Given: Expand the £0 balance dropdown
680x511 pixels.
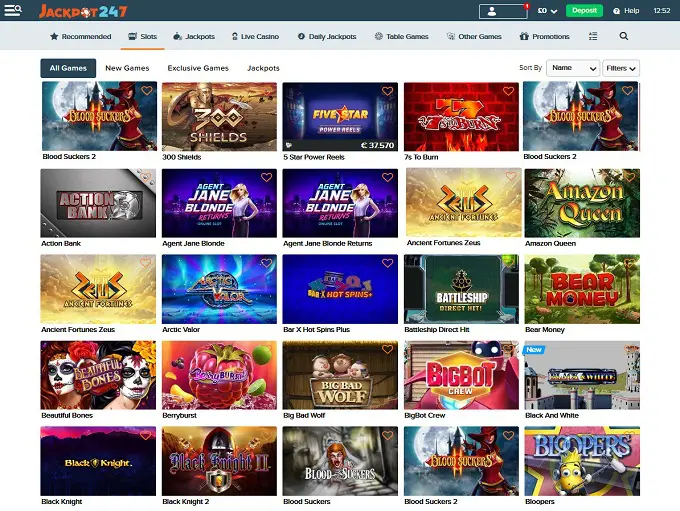Looking at the screenshot, I should (547, 11).
